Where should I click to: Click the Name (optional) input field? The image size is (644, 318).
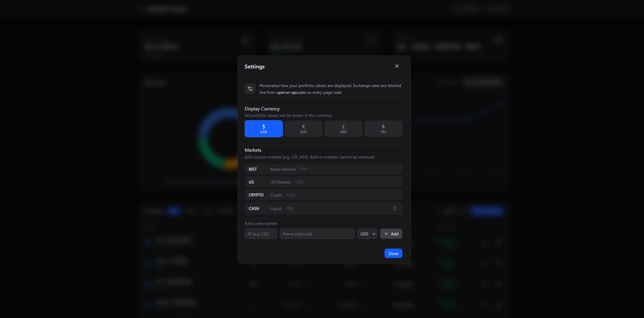click(317, 234)
